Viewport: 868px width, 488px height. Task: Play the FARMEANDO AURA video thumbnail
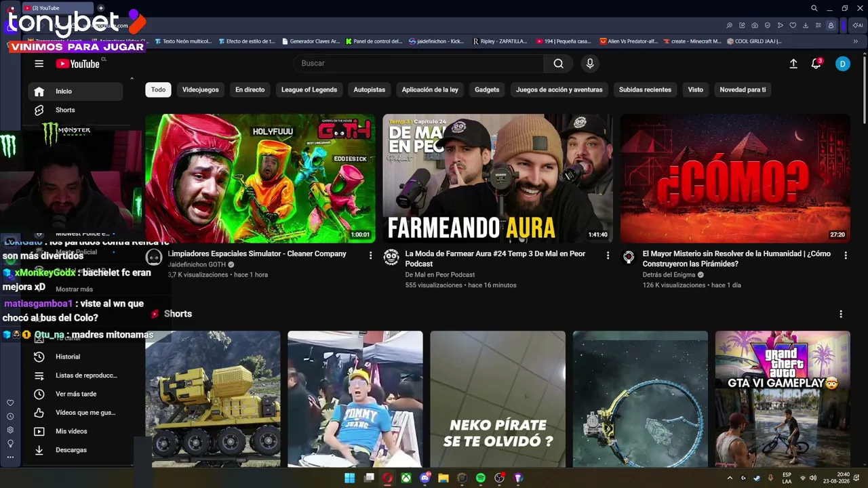tap(498, 178)
